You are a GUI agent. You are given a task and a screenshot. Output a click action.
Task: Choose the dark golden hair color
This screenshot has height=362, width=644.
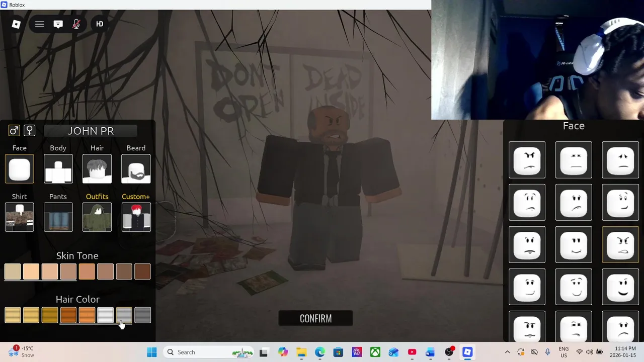click(x=50, y=315)
